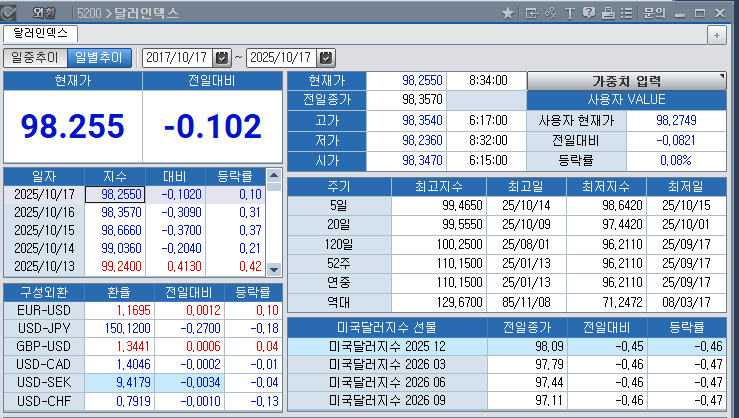Expand the 가중치 입력 button
Viewport: 739px width, 418px height.
[626, 81]
